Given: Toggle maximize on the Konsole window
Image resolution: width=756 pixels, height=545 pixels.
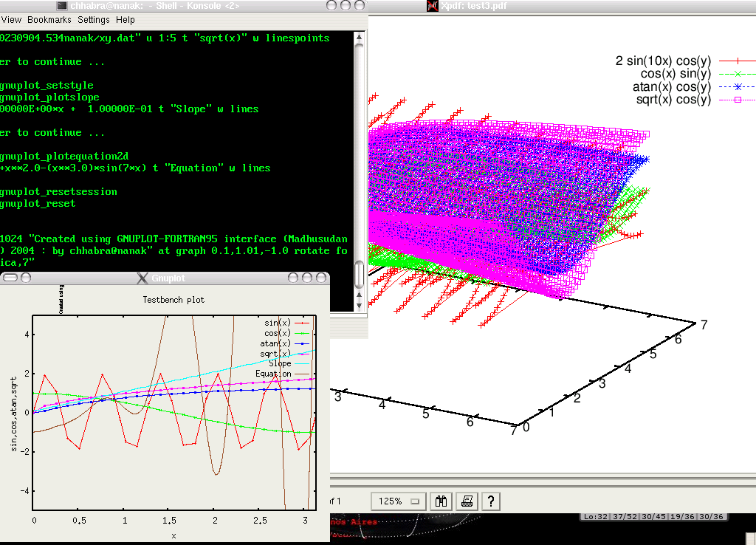Looking at the screenshot, I should 346,6.
